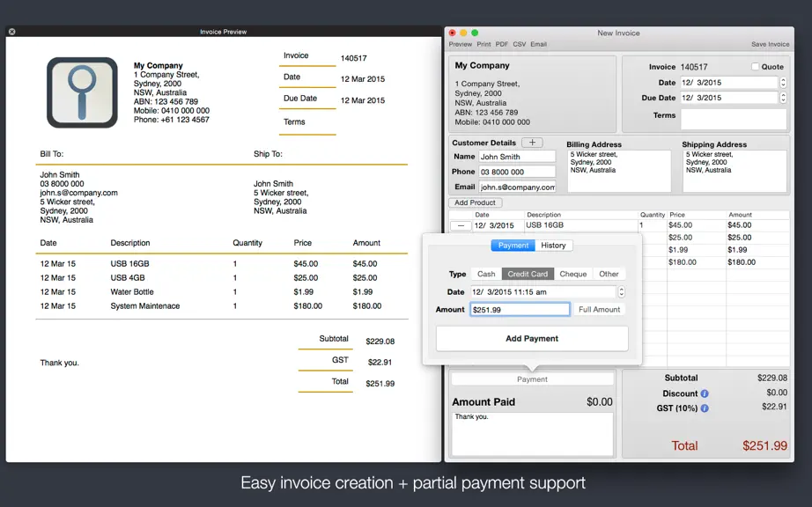Click Amount Paid $0.00 value
The height and width of the screenshot is (507, 812).
coord(599,402)
